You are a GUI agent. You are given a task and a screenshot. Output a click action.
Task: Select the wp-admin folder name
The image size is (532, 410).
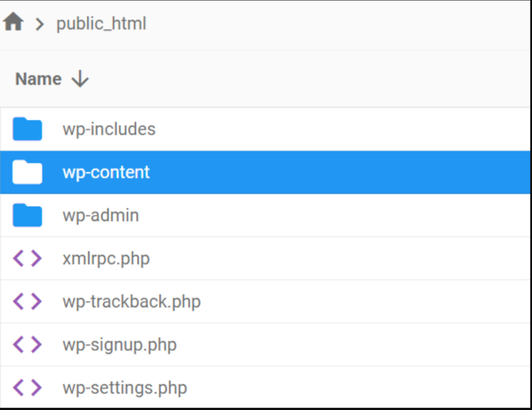(101, 215)
